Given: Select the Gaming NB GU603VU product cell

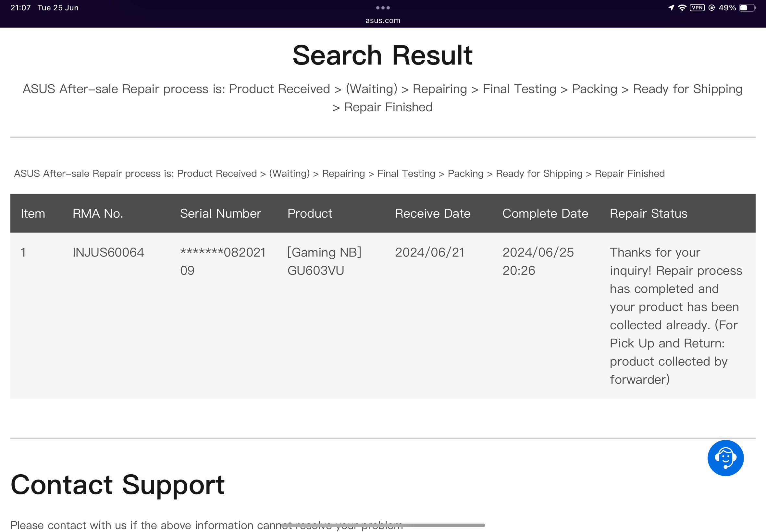Looking at the screenshot, I should 324,261.
